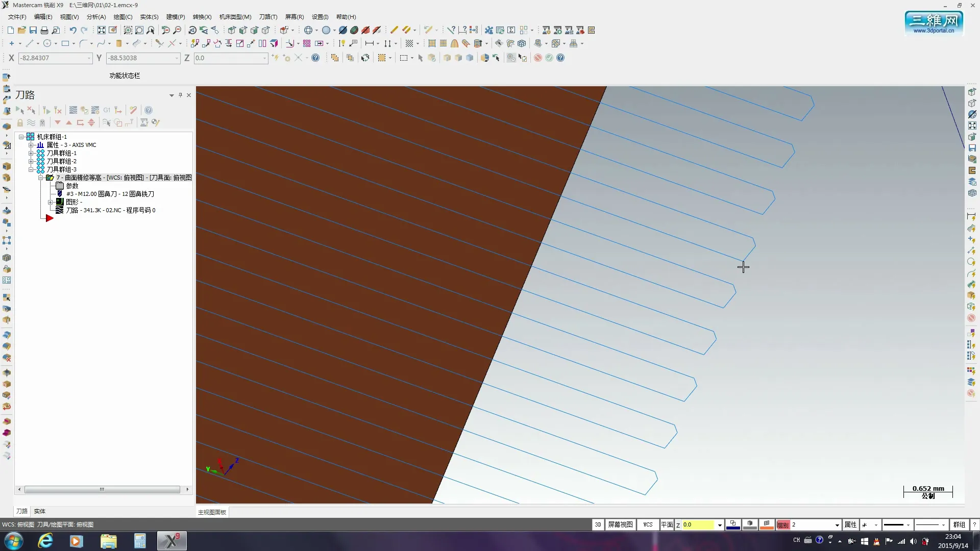Pin the toolpath panel with auto-hide pushpin
Screen dimensions: 980x551
pos(180,95)
